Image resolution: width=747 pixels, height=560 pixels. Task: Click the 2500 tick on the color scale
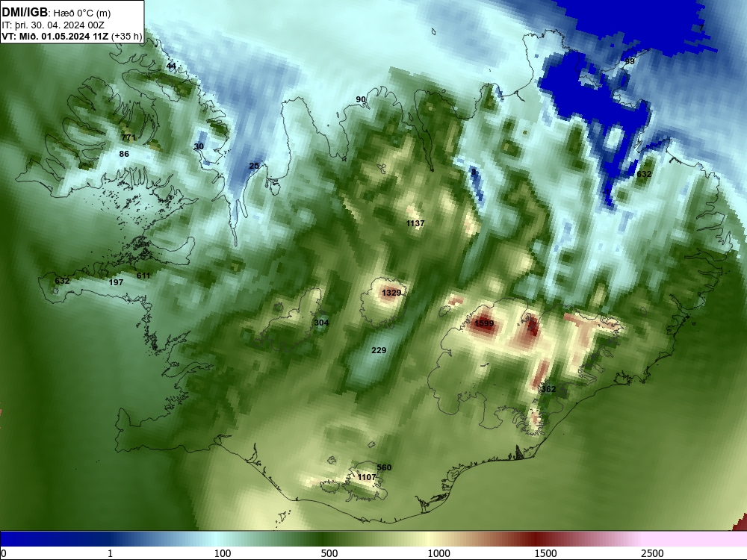tap(652, 553)
